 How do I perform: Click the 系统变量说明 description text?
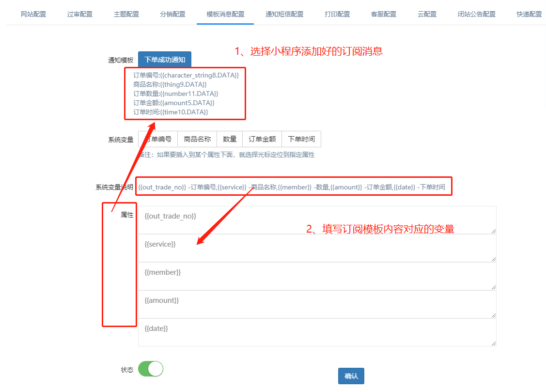(292, 188)
